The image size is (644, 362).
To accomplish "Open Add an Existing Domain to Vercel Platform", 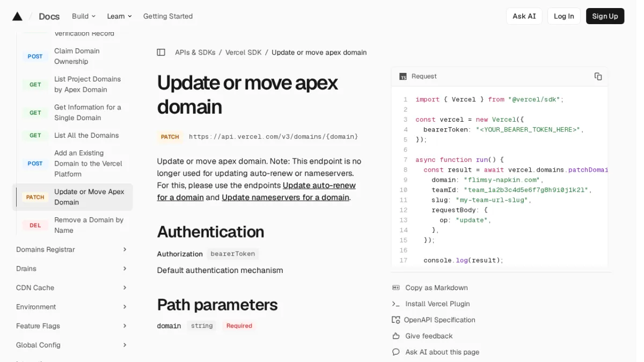I will click(88, 164).
